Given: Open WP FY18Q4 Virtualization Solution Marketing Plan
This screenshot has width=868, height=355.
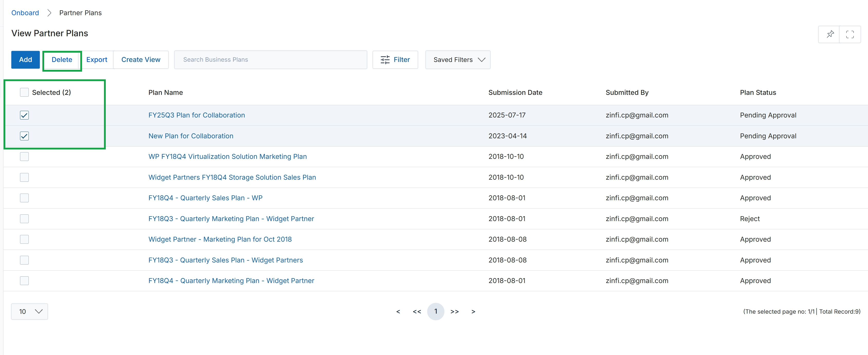Looking at the screenshot, I should coord(228,157).
